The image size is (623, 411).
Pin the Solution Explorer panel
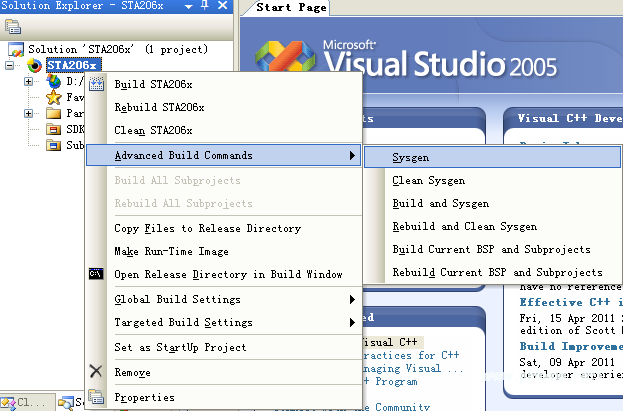(205, 6)
